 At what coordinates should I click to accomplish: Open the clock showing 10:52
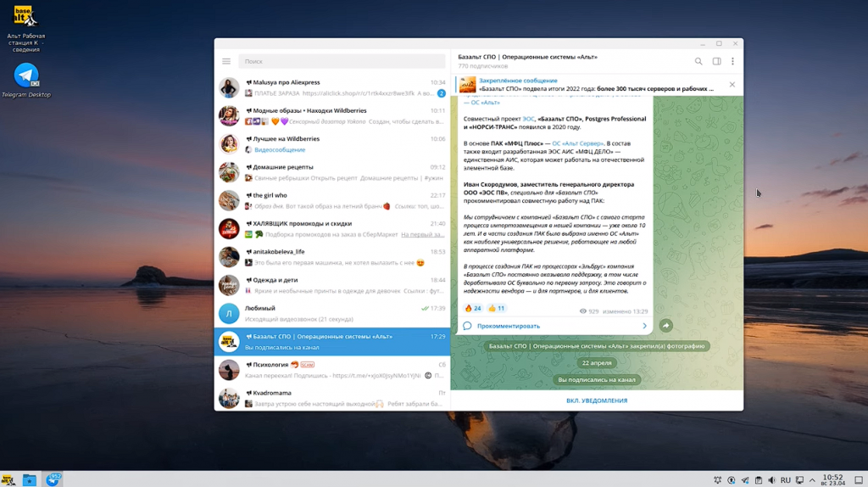pos(833,480)
